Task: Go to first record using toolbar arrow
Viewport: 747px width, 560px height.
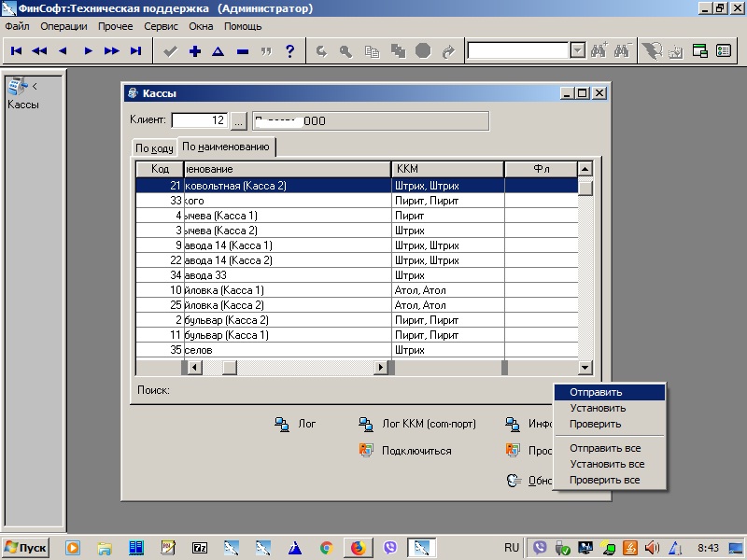Action: tap(16, 51)
